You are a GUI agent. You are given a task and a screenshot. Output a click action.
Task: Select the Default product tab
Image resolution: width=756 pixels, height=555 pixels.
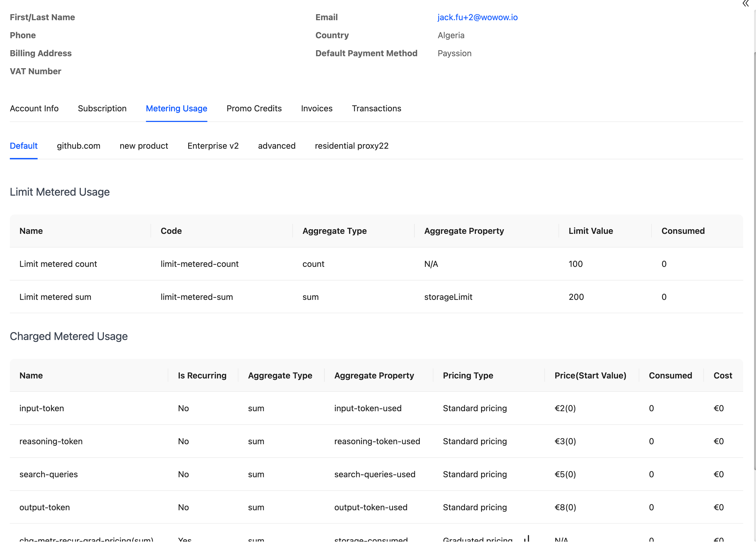point(23,145)
